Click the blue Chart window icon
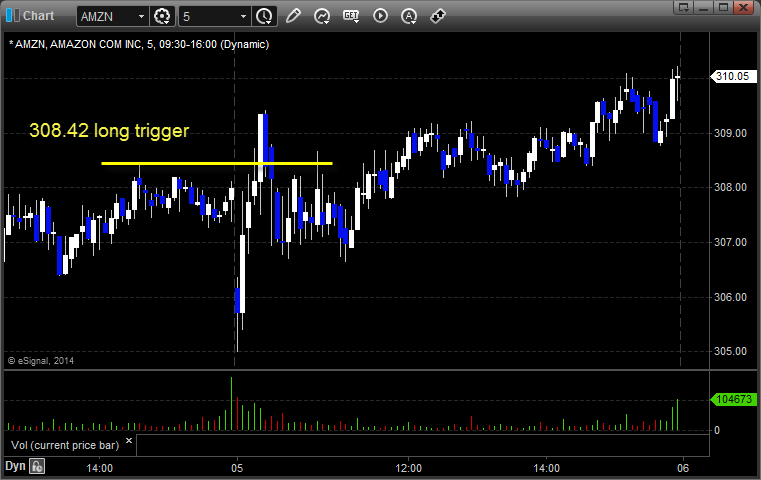Image resolution: width=761 pixels, height=480 pixels. 13,16
